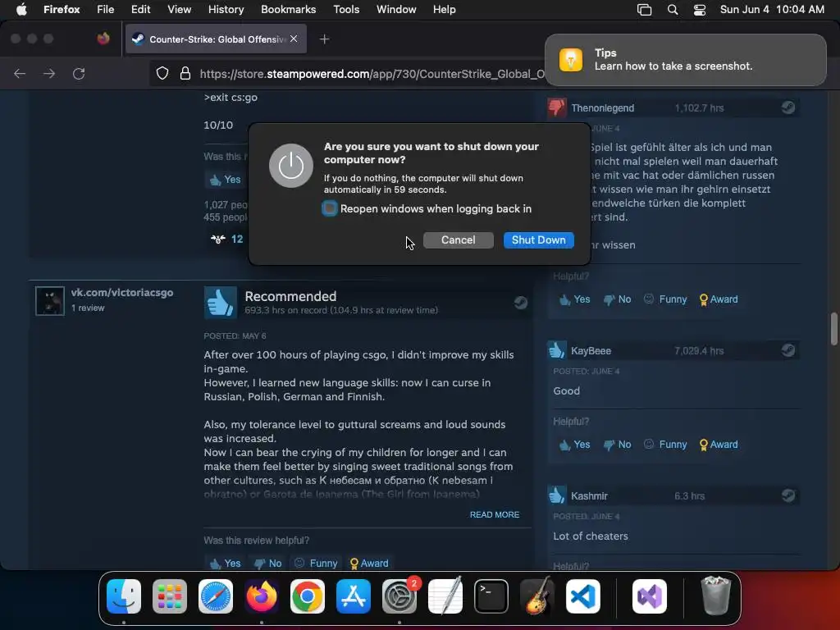Go forward to next page

(49, 73)
